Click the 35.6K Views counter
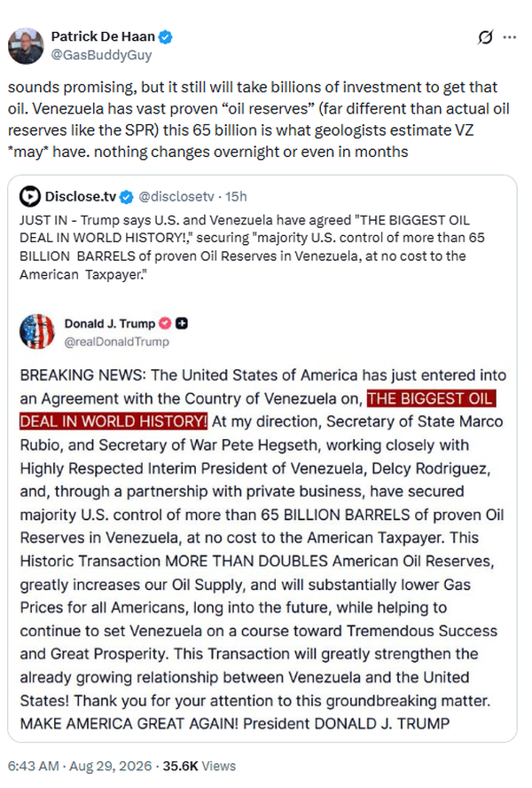Viewport: 532px width, 788px height. coord(199,766)
